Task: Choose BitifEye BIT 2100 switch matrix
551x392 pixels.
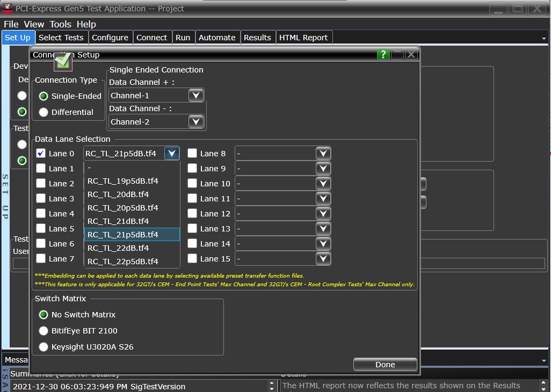Action: [44, 331]
